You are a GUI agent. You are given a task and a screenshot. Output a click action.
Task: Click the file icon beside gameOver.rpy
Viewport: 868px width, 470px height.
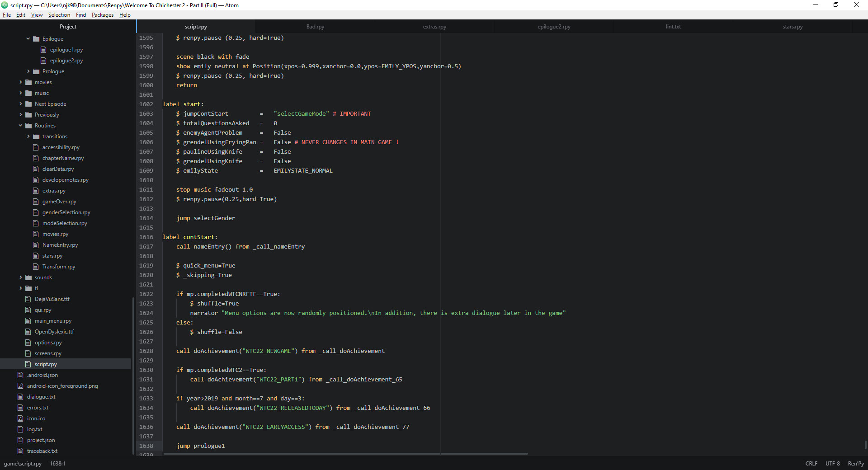[36, 202]
